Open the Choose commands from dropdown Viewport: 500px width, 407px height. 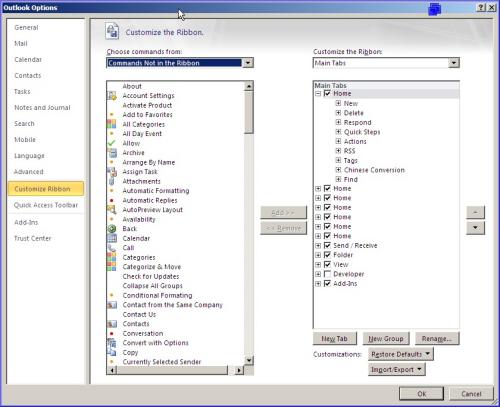[248, 63]
